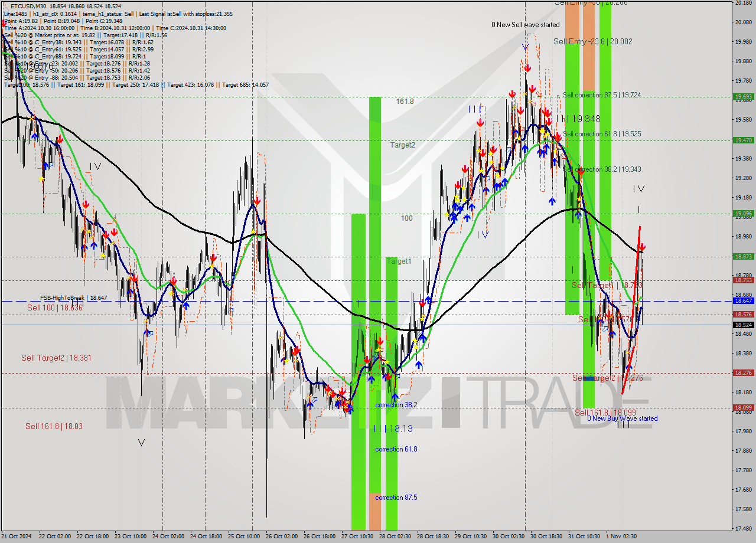Viewport: 756px width, 543px height.
Task: Select the gray '100' Fibonacci level label
Action: point(407,218)
